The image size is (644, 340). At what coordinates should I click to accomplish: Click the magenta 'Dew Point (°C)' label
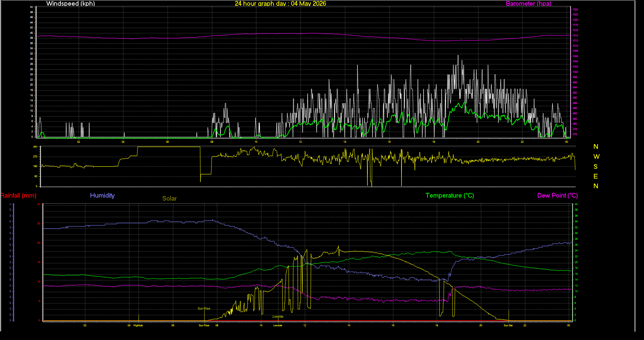click(x=557, y=196)
